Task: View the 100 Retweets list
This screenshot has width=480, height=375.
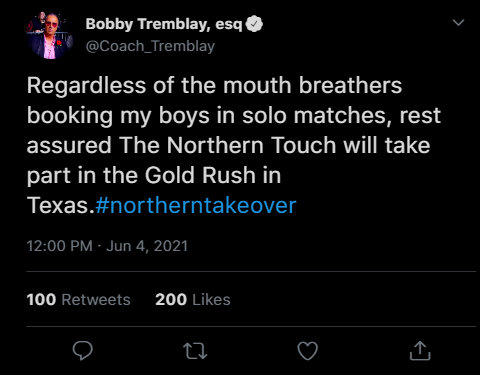Action: coord(78,299)
